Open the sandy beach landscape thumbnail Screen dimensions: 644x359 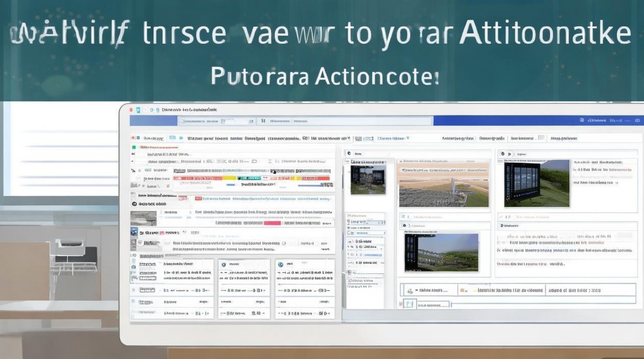(443, 184)
